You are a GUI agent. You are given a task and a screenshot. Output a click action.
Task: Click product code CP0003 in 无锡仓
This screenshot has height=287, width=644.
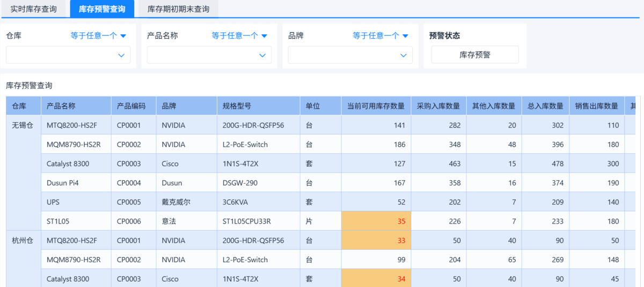click(129, 164)
